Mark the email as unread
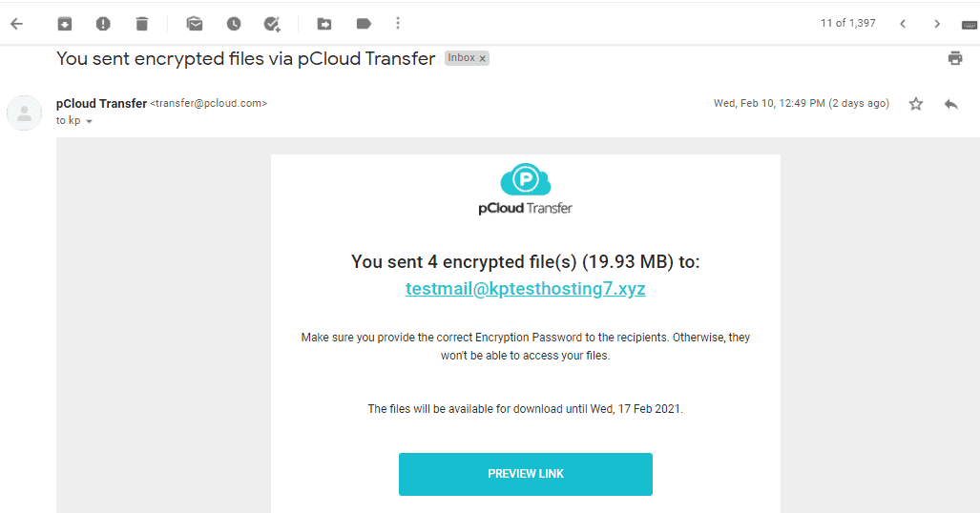The width and height of the screenshot is (980, 513). (x=195, y=24)
